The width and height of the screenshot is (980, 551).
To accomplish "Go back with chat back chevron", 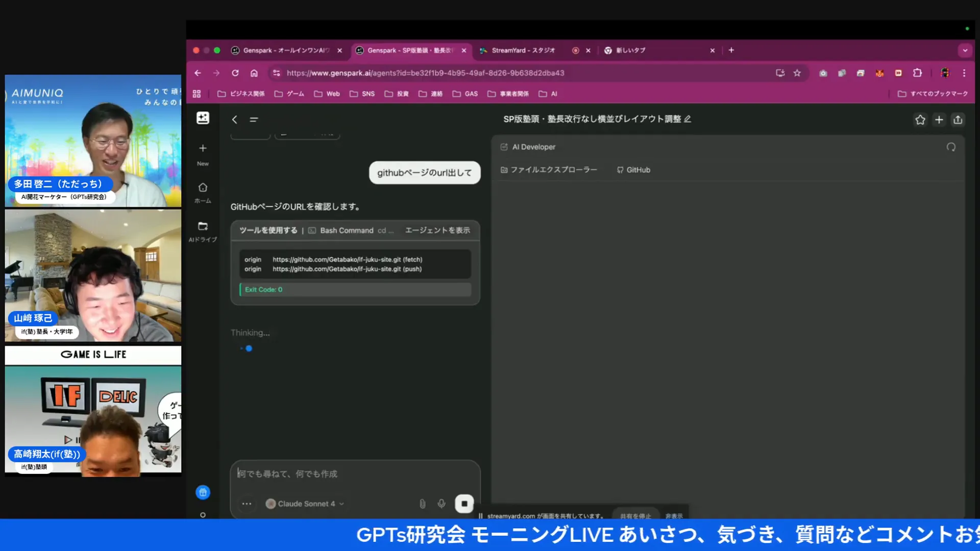I will pos(234,119).
